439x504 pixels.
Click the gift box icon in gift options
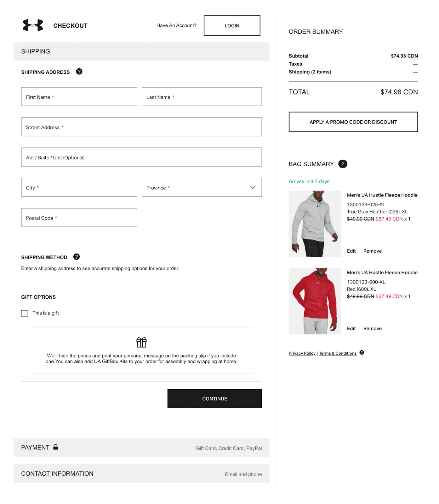(x=142, y=343)
